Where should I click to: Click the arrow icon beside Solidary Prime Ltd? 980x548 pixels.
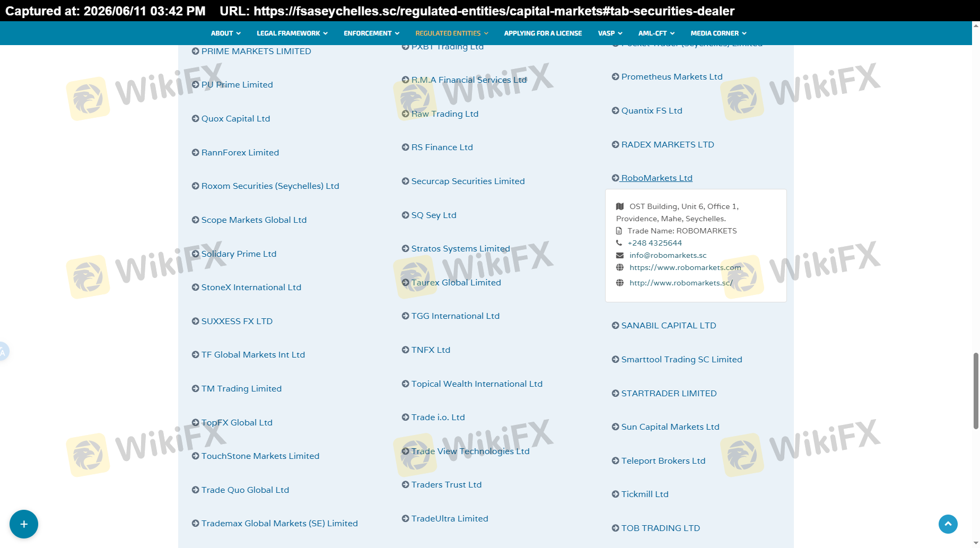(x=196, y=254)
